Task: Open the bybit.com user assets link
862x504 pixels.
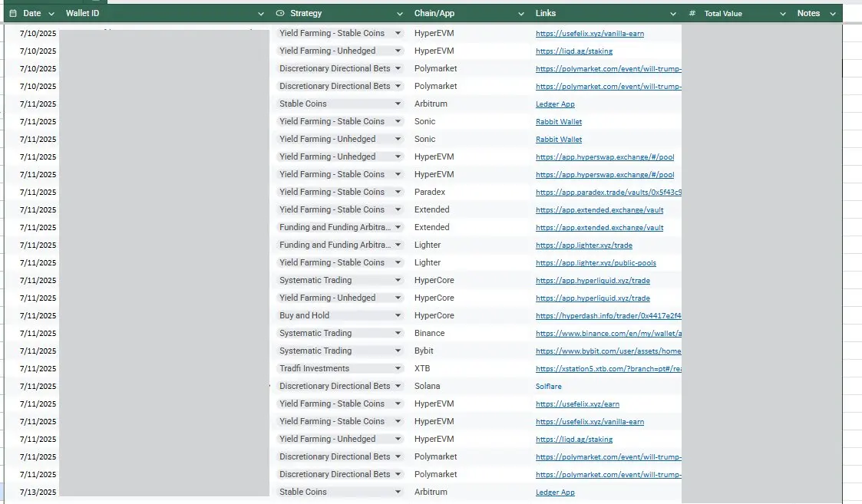Action: pos(609,351)
